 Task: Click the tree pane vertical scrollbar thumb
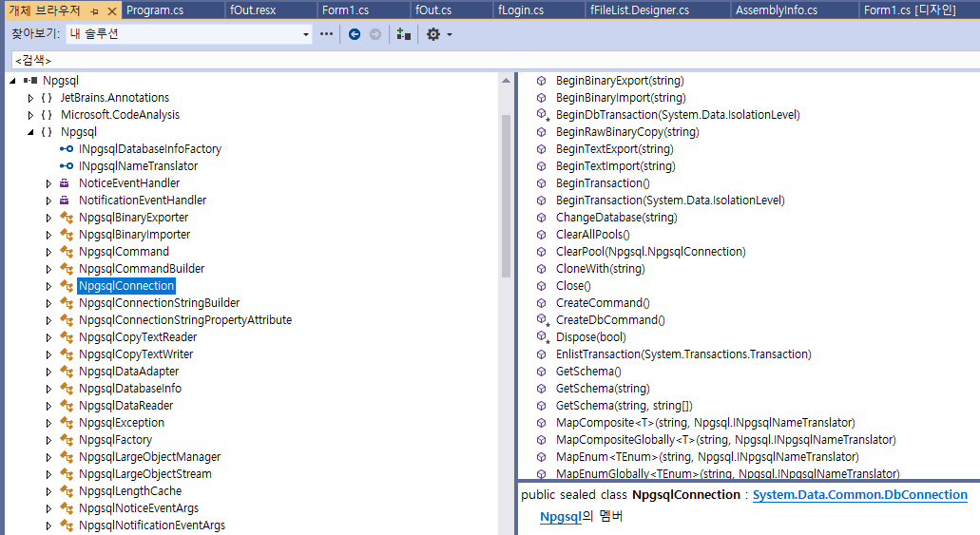coord(506,196)
